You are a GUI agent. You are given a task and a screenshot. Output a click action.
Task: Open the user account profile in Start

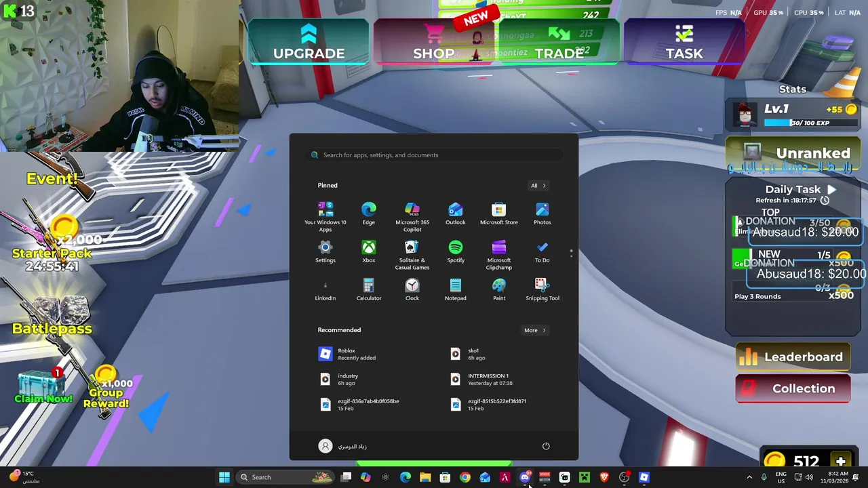(x=343, y=446)
